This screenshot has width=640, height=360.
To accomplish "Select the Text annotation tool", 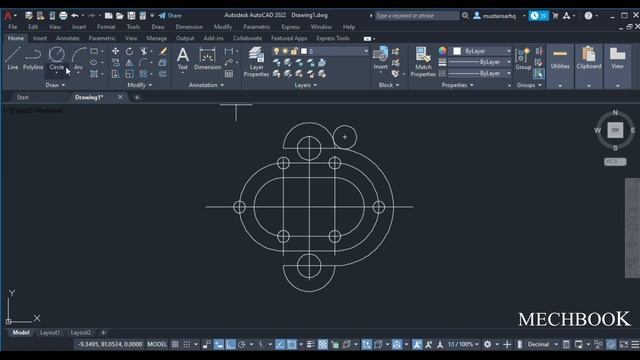I will pyautogui.click(x=182, y=58).
